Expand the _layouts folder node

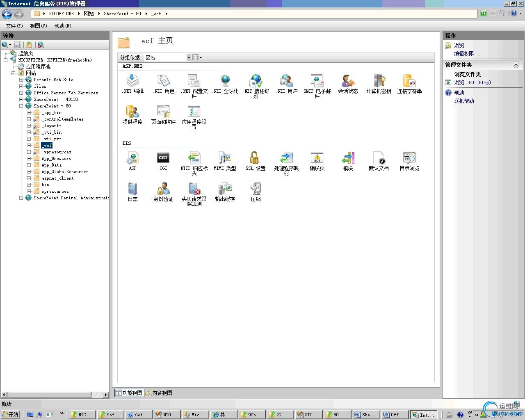(29, 126)
